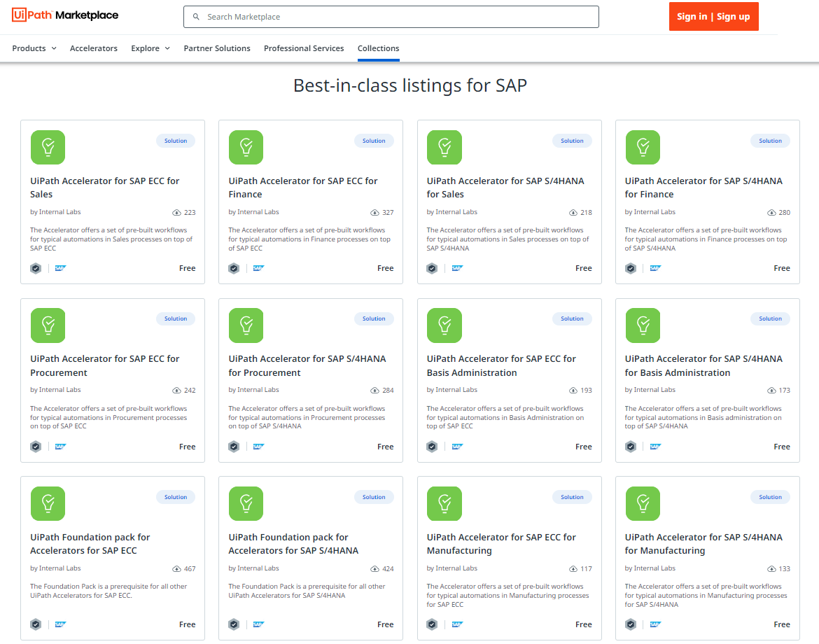Go to Professional Services
819x644 pixels.
point(304,48)
